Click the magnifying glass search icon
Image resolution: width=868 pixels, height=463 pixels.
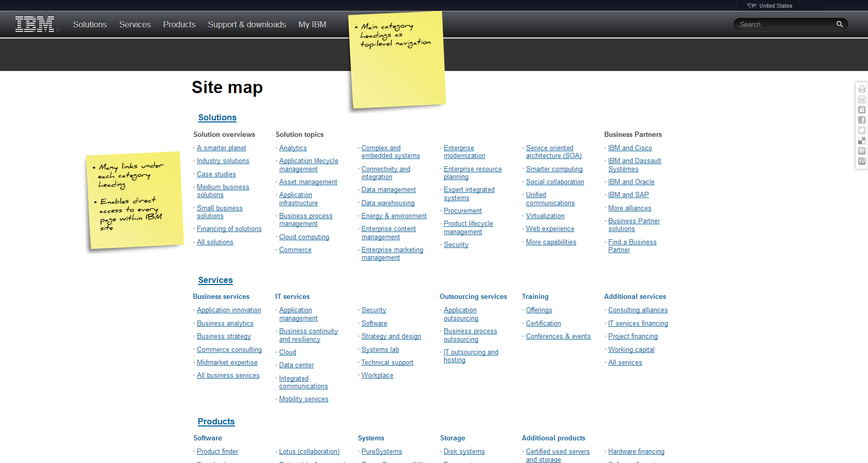(839, 24)
